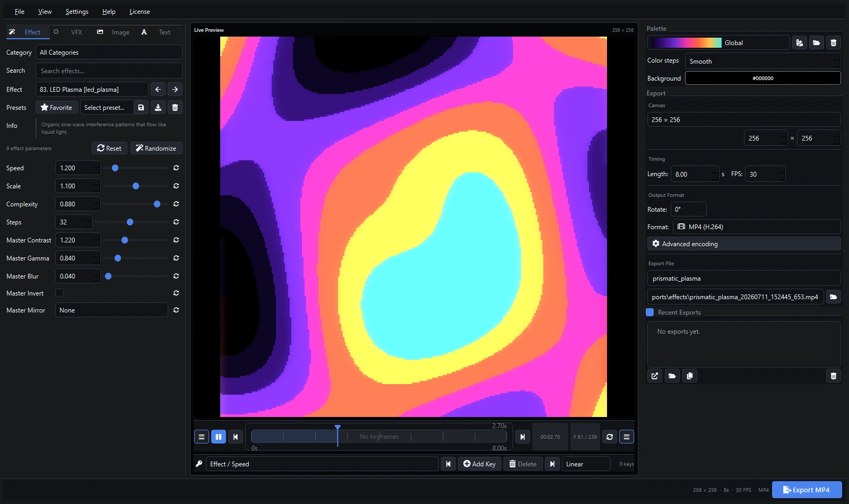Open recent exports folder icon
This screenshot has width=849, height=504.
tap(672, 376)
